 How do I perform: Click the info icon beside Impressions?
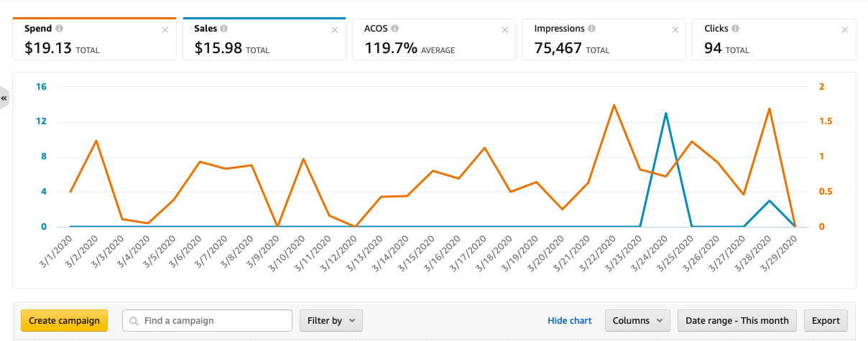tap(591, 29)
